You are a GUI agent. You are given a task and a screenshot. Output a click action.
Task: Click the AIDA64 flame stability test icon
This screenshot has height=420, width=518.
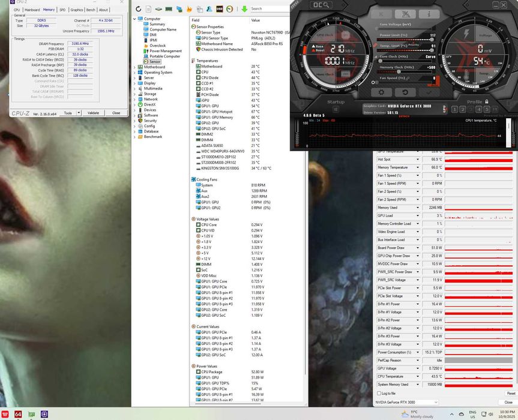coord(189,9)
